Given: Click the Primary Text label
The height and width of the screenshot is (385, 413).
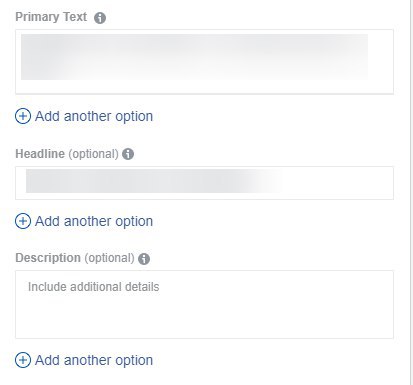Looking at the screenshot, I should (x=51, y=17).
